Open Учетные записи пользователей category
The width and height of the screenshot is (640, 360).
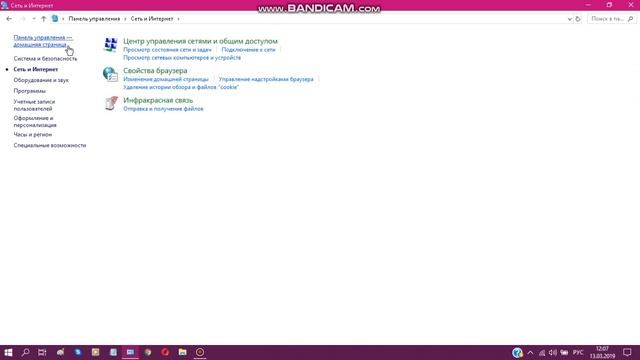tap(34, 105)
